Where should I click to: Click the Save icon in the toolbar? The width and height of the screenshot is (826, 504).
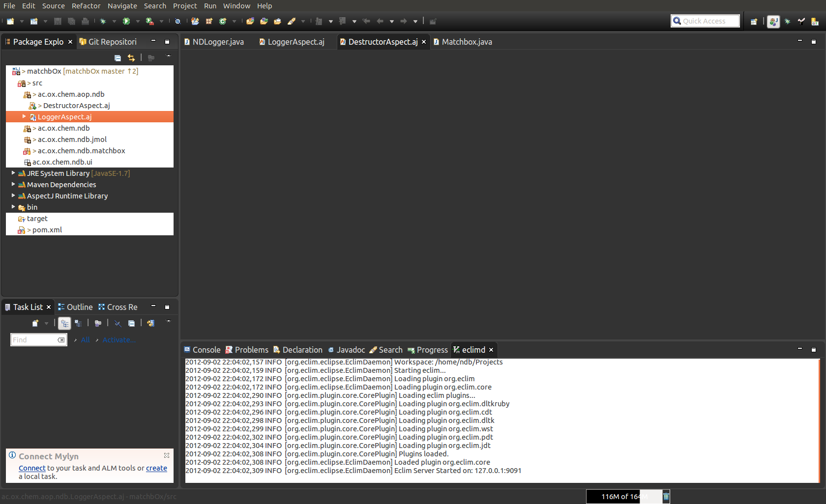click(57, 21)
